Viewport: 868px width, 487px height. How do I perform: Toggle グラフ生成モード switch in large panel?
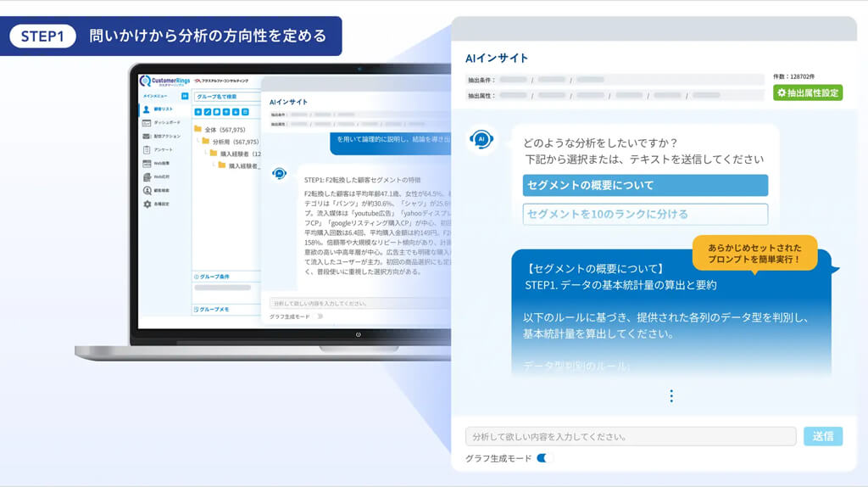tap(542, 458)
